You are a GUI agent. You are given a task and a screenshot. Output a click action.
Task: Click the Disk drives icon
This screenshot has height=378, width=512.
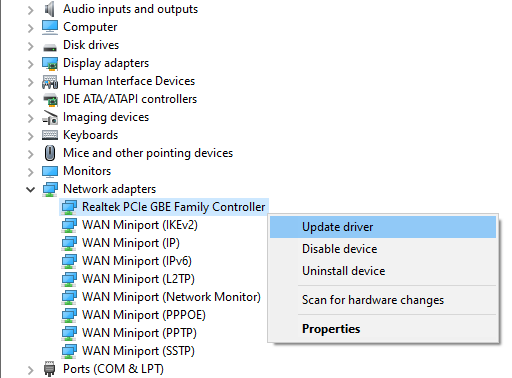pyautogui.click(x=50, y=47)
